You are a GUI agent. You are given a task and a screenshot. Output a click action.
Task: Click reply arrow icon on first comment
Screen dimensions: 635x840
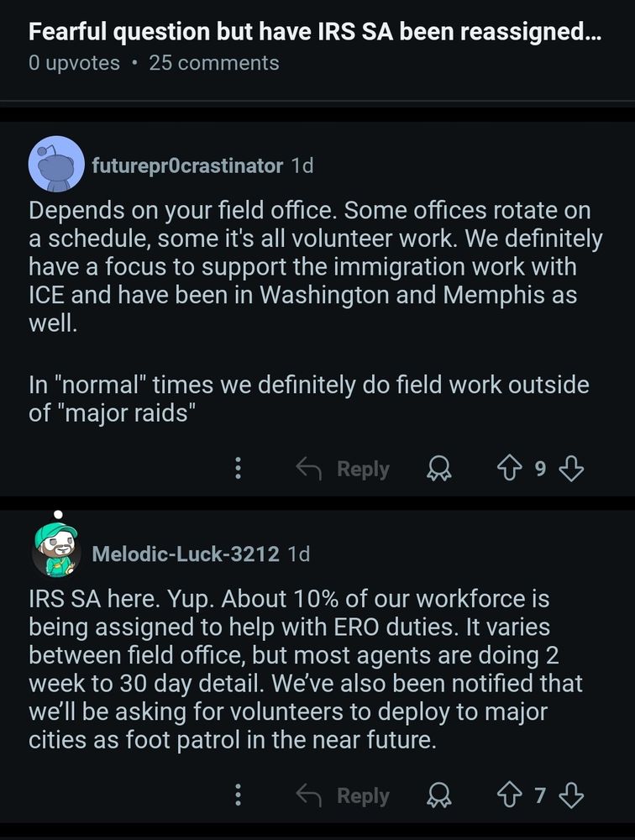308,469
